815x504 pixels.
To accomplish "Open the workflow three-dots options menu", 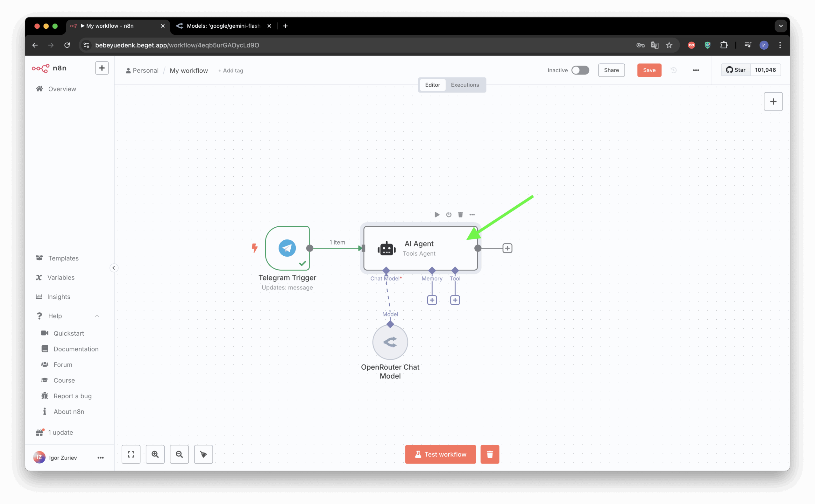I will coord(696,70).
